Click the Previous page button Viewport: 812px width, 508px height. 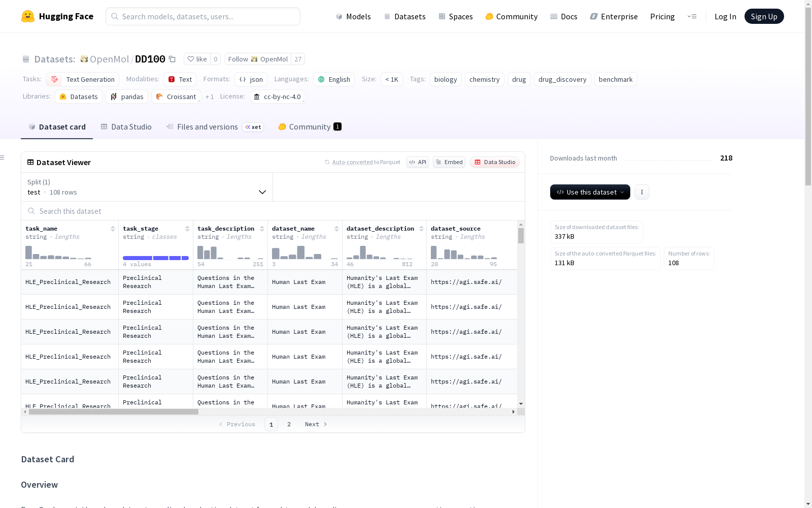point(237,424)
